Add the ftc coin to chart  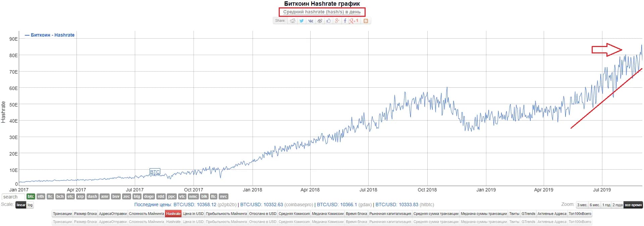(214, 196)
